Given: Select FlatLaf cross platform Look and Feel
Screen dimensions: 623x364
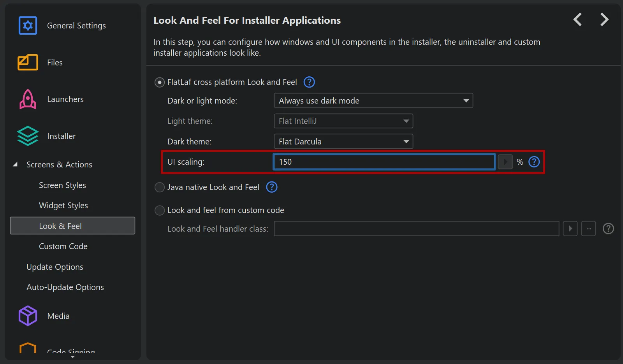Looking at the screenshot, I should click(160, 83).
